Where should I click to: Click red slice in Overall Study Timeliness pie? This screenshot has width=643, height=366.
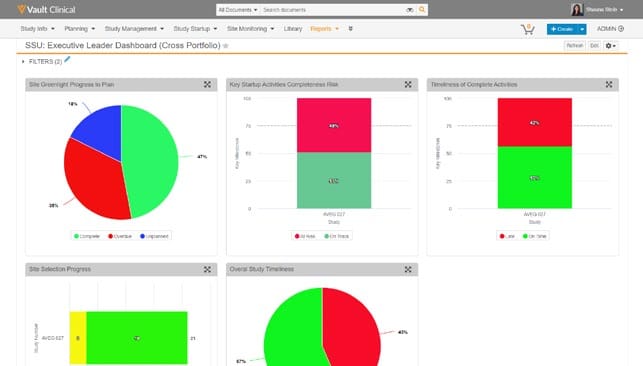pos(353,328)
